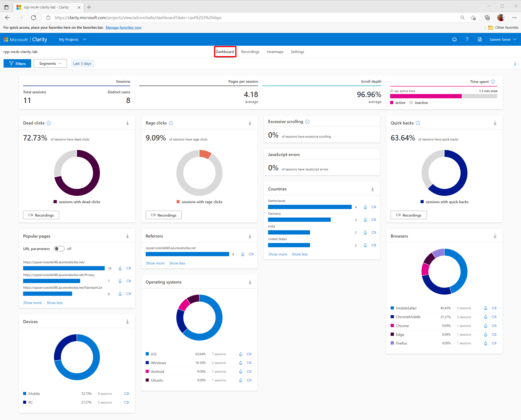Screen dimensions: 521x420
Task: Open heatmap icon for iOS operating system
Action: 240,354
